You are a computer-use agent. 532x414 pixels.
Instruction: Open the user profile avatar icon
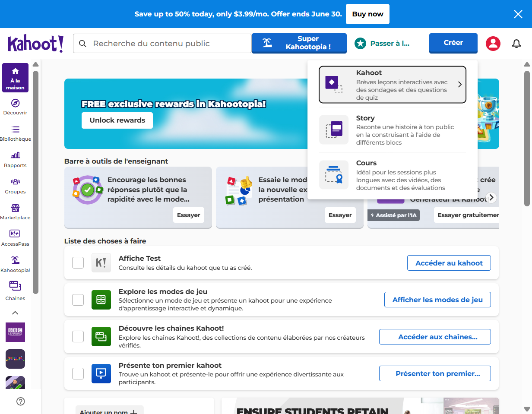click(x=493, y=44)
